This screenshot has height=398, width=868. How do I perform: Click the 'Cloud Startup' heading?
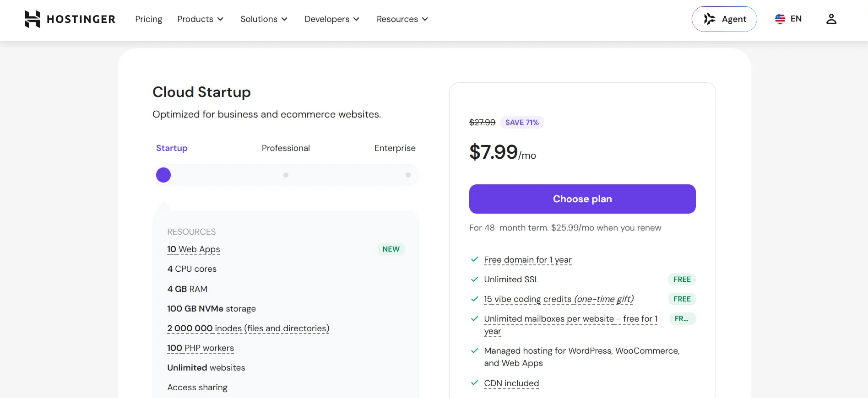point(201,92)
